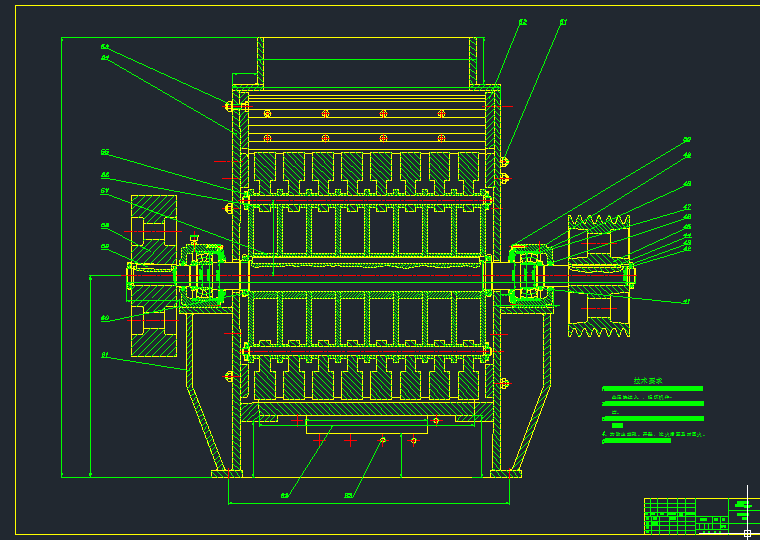This screenshot has width=760, height=540.
Task: Select part balloon number 42
Action: click(x=687, y=249)
